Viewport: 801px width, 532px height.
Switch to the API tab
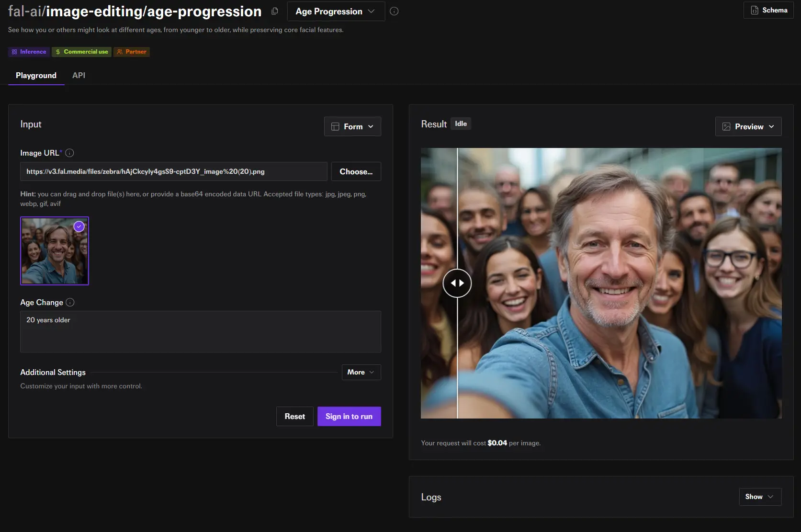79,75
